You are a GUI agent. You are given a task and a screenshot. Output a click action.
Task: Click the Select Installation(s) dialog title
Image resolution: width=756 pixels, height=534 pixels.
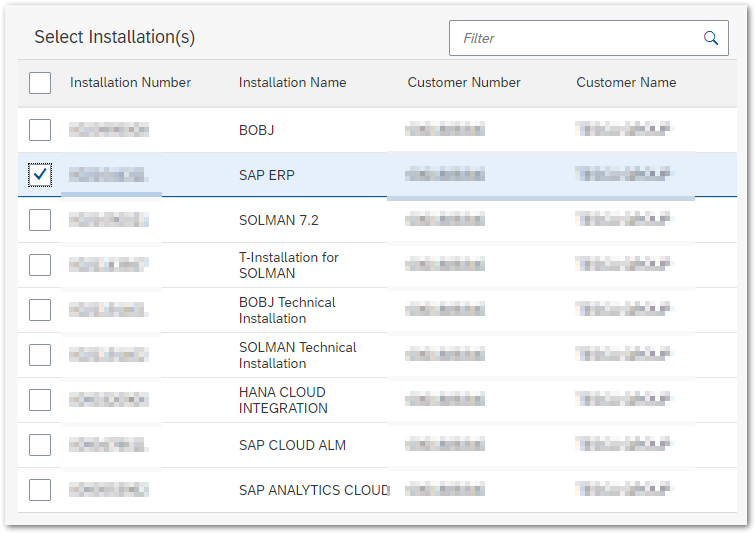[x=115, y=37]
